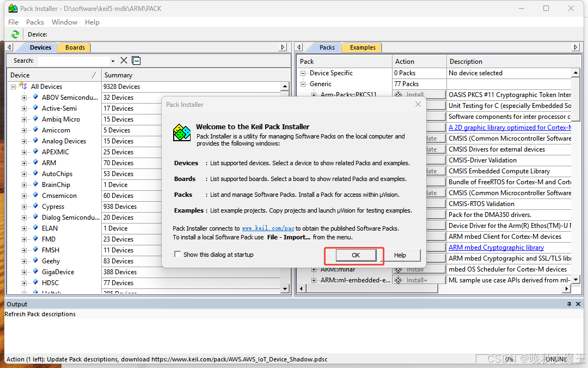Expand the AutoChips vendor node
This screenshot has height=368, width=588.
[24, 174]
